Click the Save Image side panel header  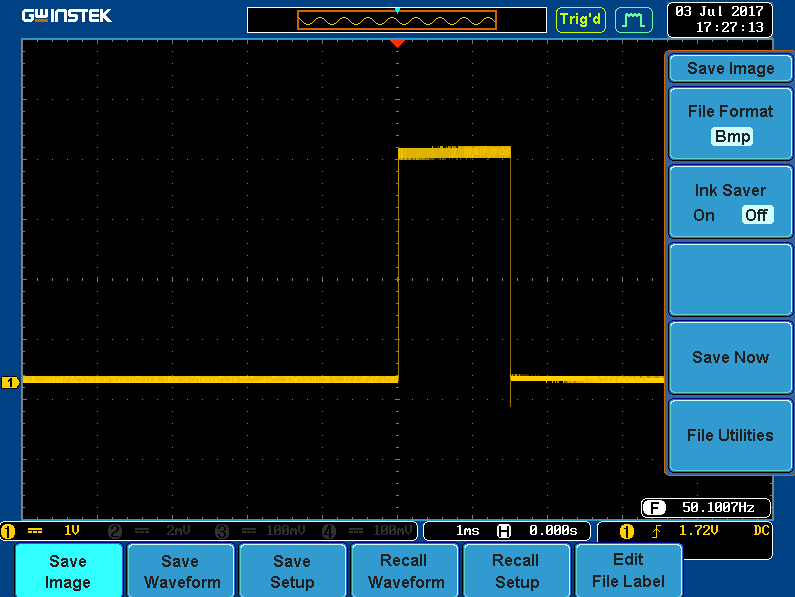[x=731, y=68]
